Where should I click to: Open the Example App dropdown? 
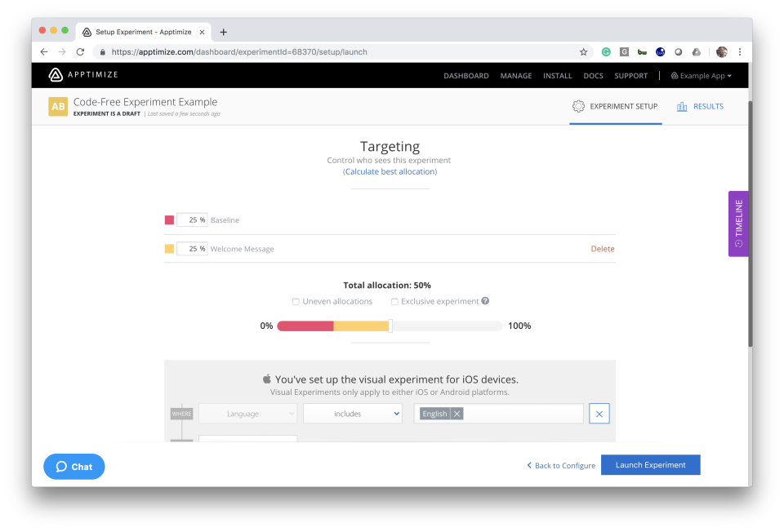coord(701,75)
